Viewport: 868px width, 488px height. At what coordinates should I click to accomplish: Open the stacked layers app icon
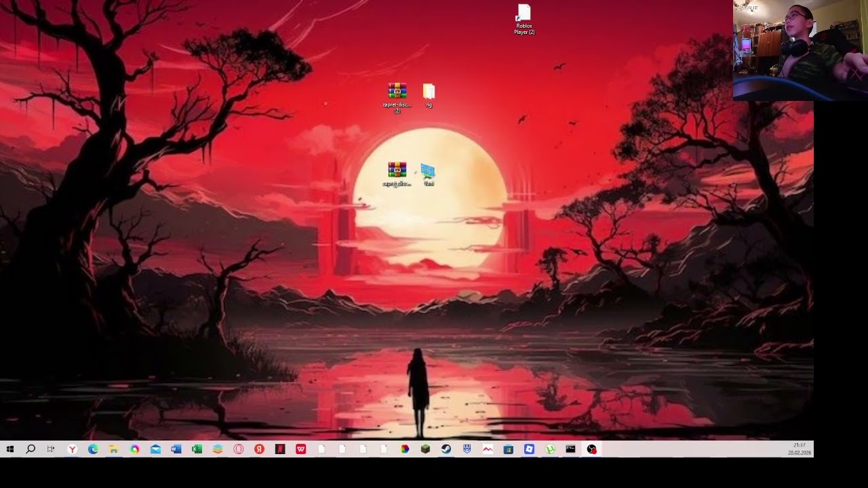click(218, 449)
